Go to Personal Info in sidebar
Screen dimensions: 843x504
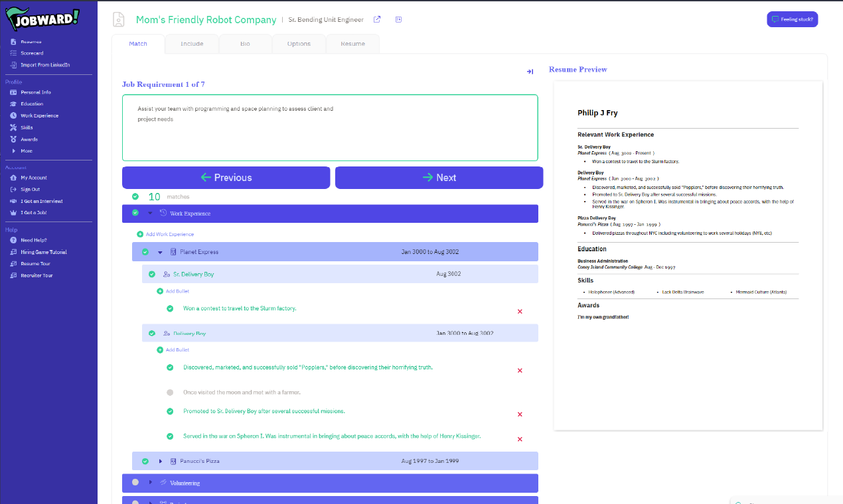pos(36,92)
